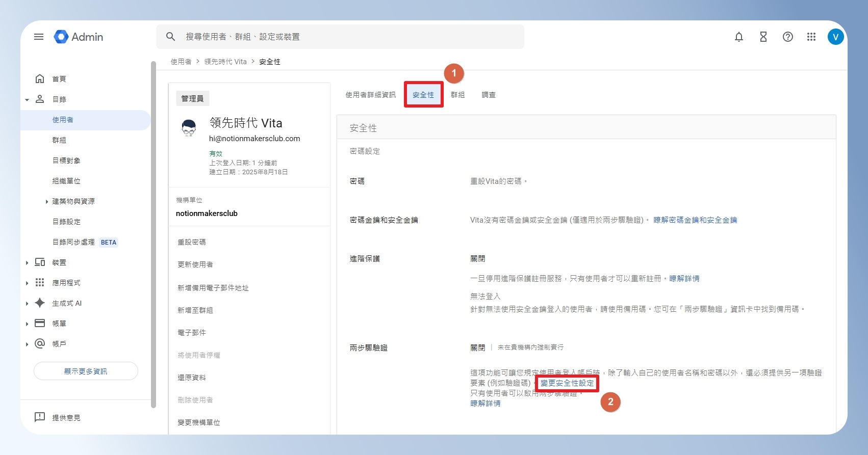Screen dimensions: 868x455
Task: Switch to the 安全性 tab
Action: click(x=423, y=95)
